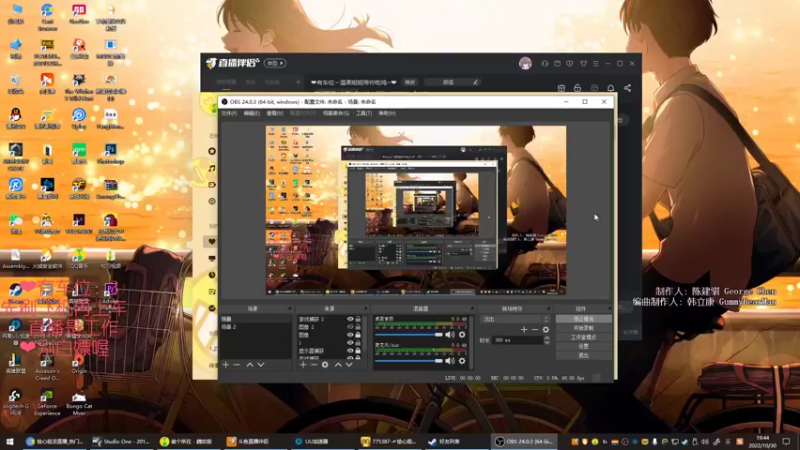Open 桌面音频 mixer settings gear
The height and width of the screenshot is (450, 800).
(x=462, y=335)
